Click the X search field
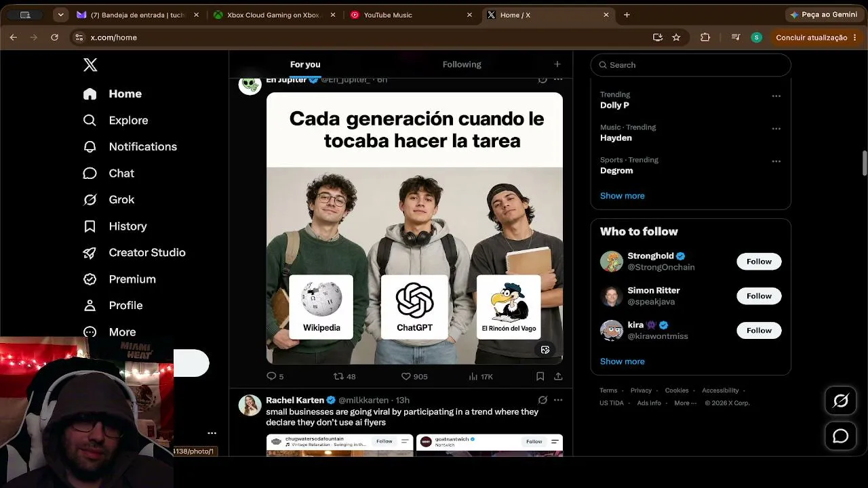868x488 pixels. point(691,65)
